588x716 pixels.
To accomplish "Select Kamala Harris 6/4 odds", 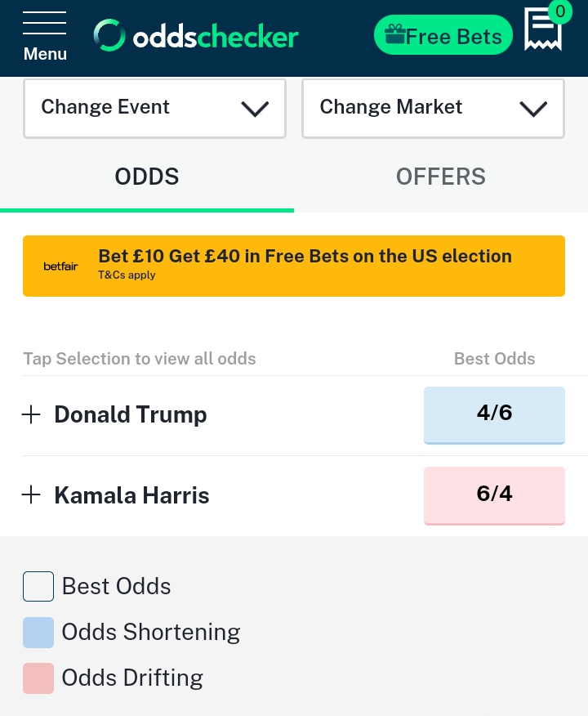I will (494, 495).
